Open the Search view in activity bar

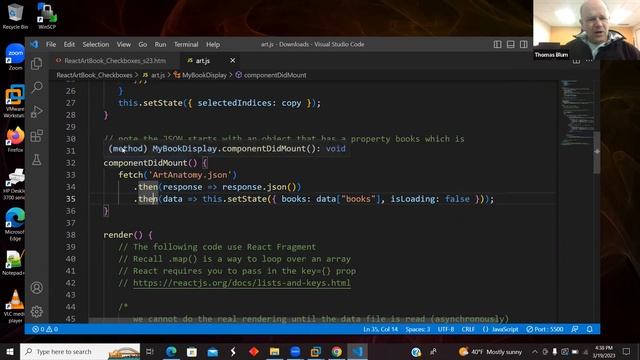tap(37, 87)
